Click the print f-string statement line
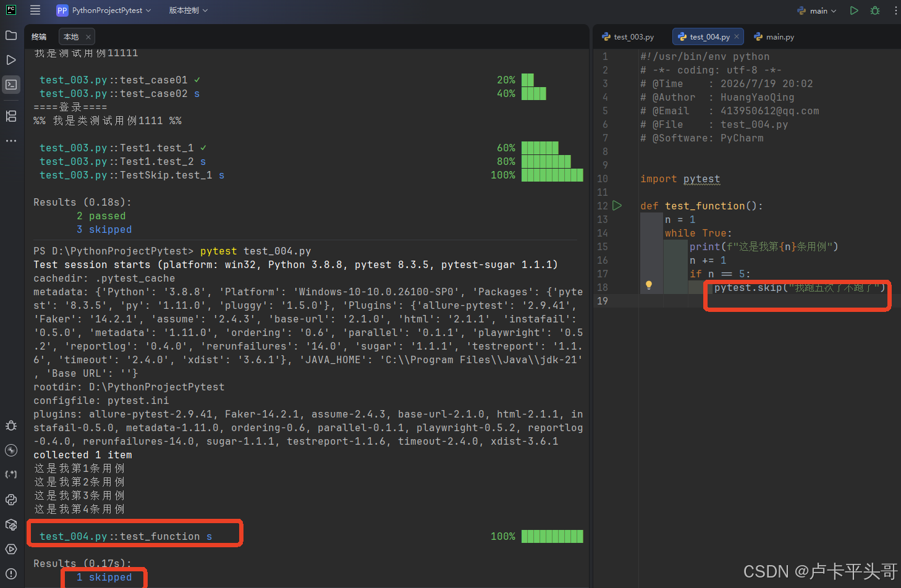 [x=764, y=247]
